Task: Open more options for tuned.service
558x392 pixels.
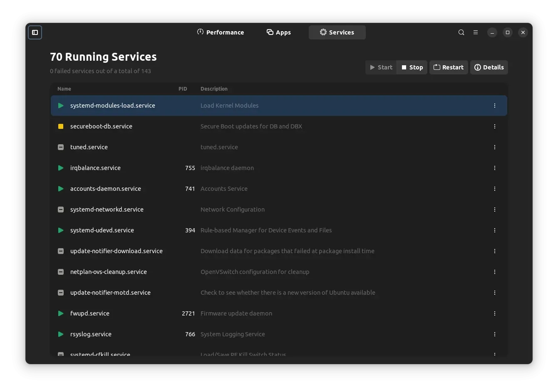Action: click(x=495, y=147)
